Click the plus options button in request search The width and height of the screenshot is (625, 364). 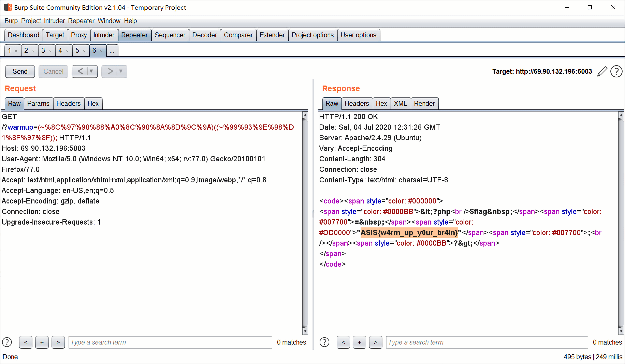(42, 342)
